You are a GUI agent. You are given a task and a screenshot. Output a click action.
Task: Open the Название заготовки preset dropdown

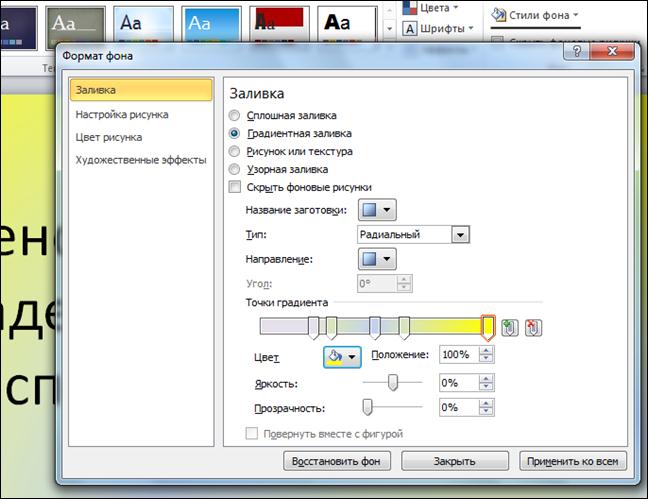coord(377,210)
